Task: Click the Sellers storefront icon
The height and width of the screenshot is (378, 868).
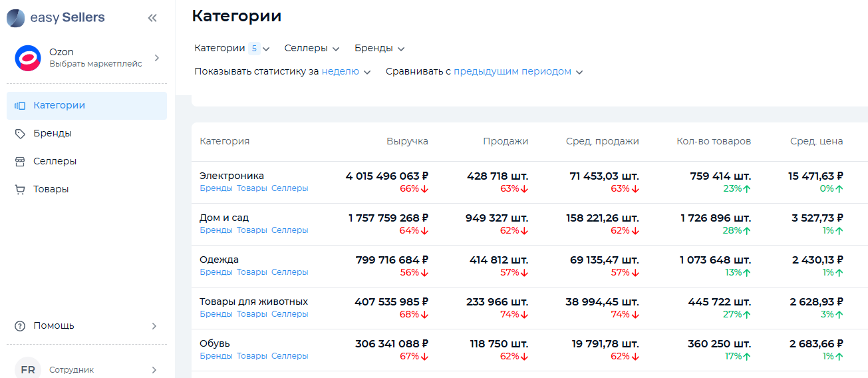Action: coord(20,162)
